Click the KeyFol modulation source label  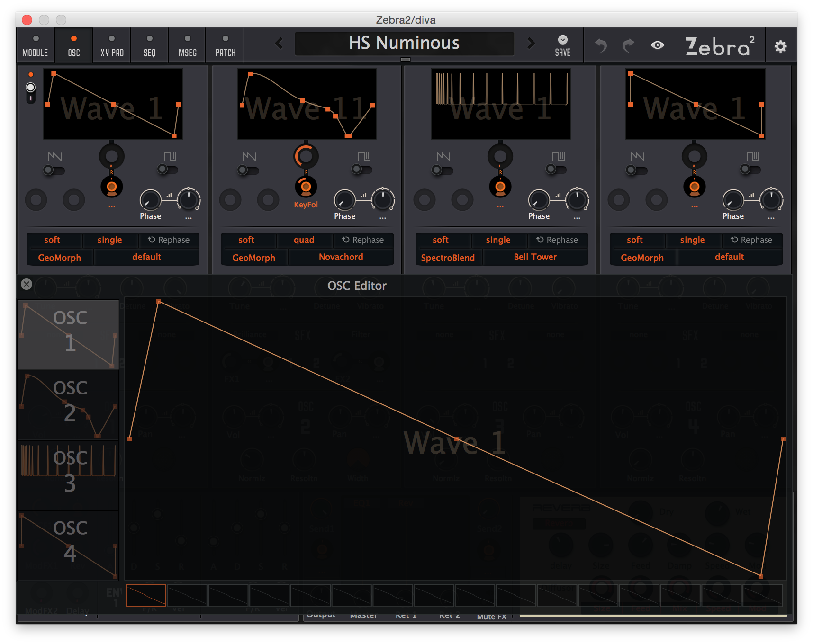point(306,205)
